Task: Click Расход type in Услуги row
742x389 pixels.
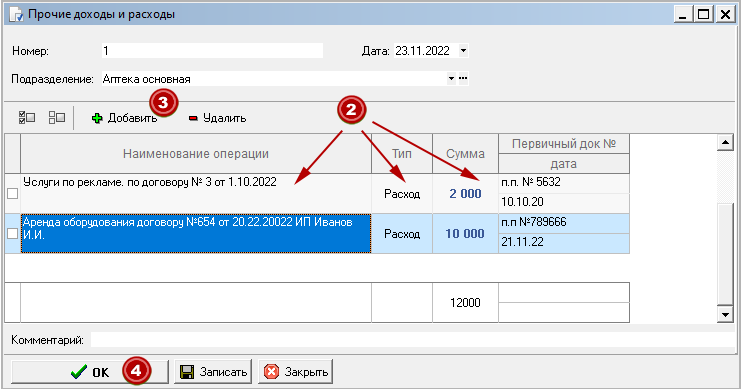Action: tap(402, 194)
